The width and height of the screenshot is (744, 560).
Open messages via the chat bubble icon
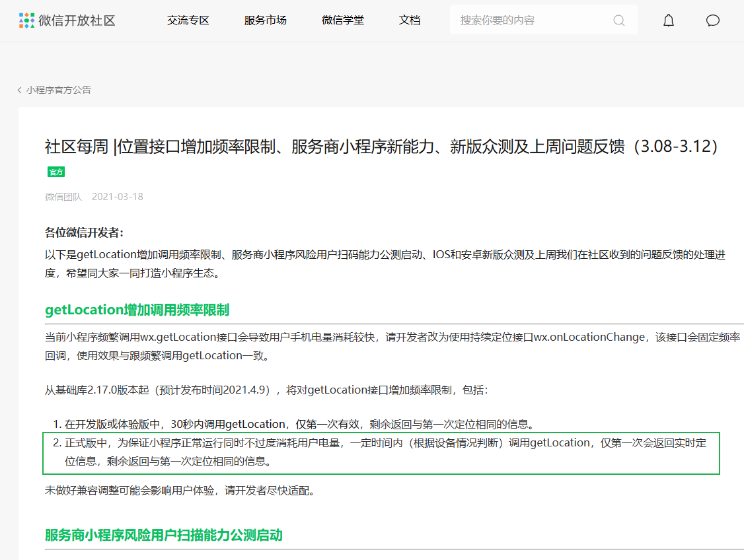pos(713,20)
